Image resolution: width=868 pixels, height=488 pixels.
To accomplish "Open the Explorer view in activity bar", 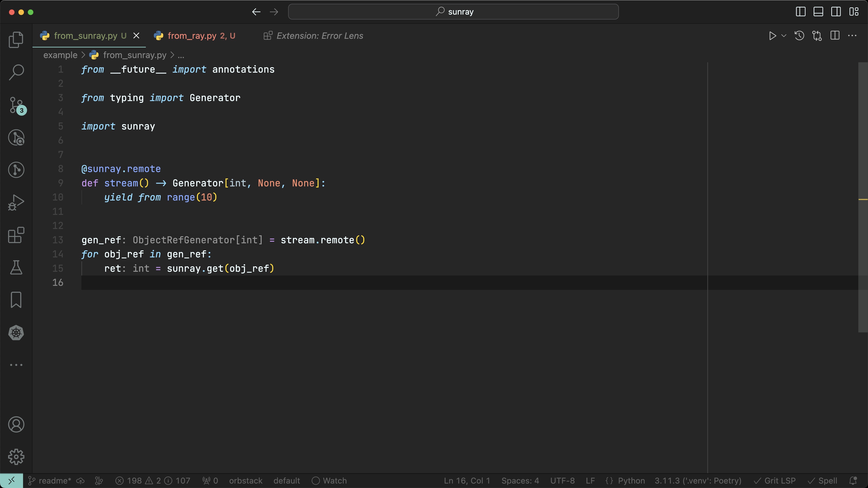I will (x=16, y=40).
